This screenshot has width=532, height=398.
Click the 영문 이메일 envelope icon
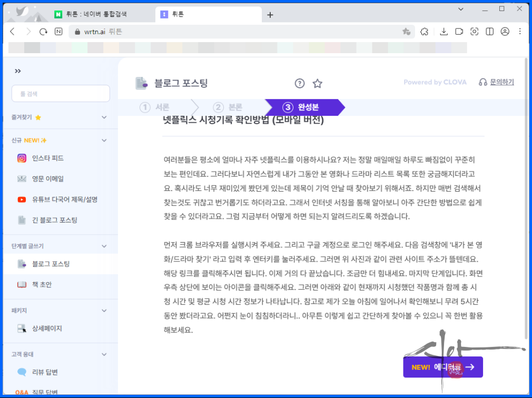point(22,178)
